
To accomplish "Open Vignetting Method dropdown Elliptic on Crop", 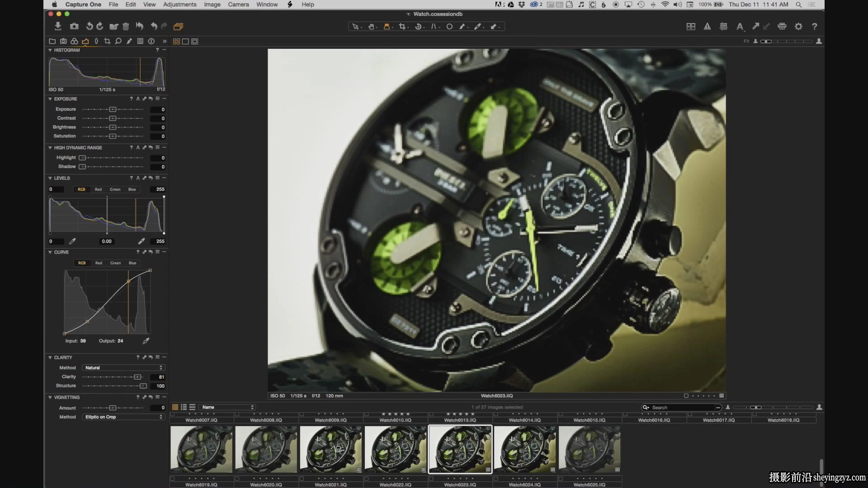I will click(123, 417).
